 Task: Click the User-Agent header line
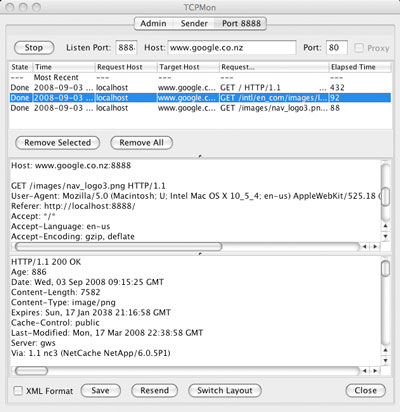point(196,196)
